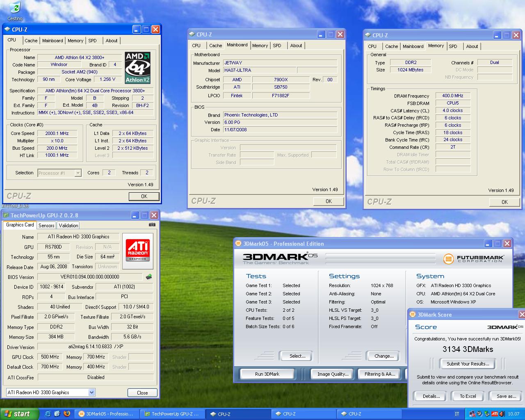525x420 pixels.
Task: Open Memory tab in the middle CPU-Z window
Action: pos(260,46)
